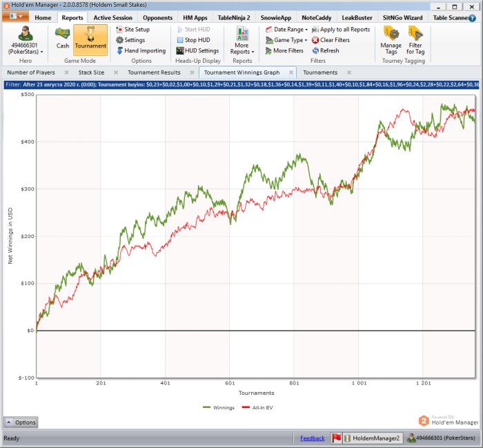
Task: Click the Feedback link
Action: point(312,438)
